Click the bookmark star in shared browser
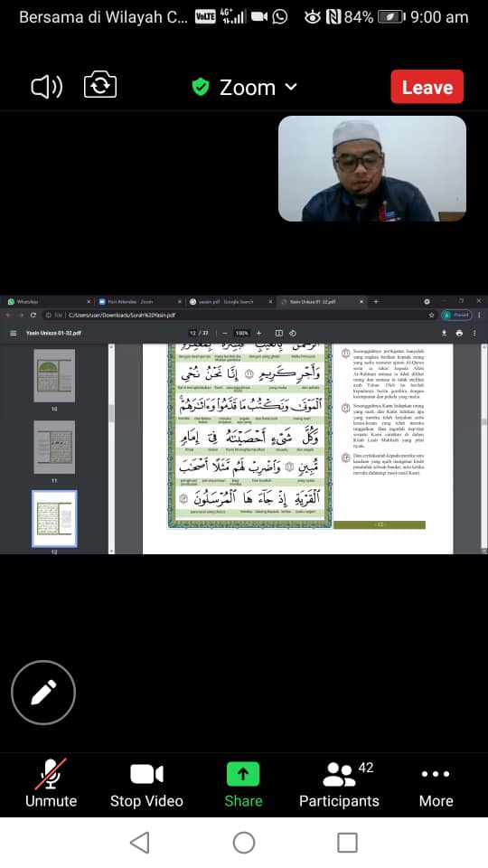The image size is (488, 868). point(431,315)
